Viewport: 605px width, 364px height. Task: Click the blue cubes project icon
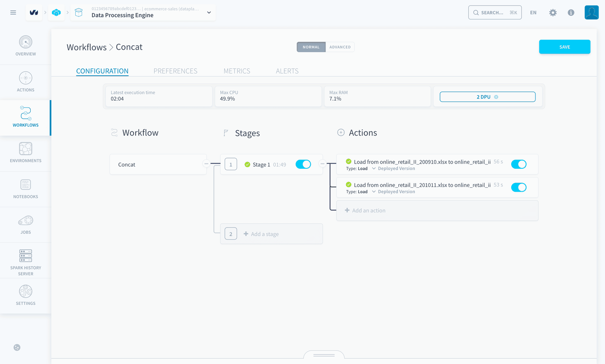[x=56, y=13]
